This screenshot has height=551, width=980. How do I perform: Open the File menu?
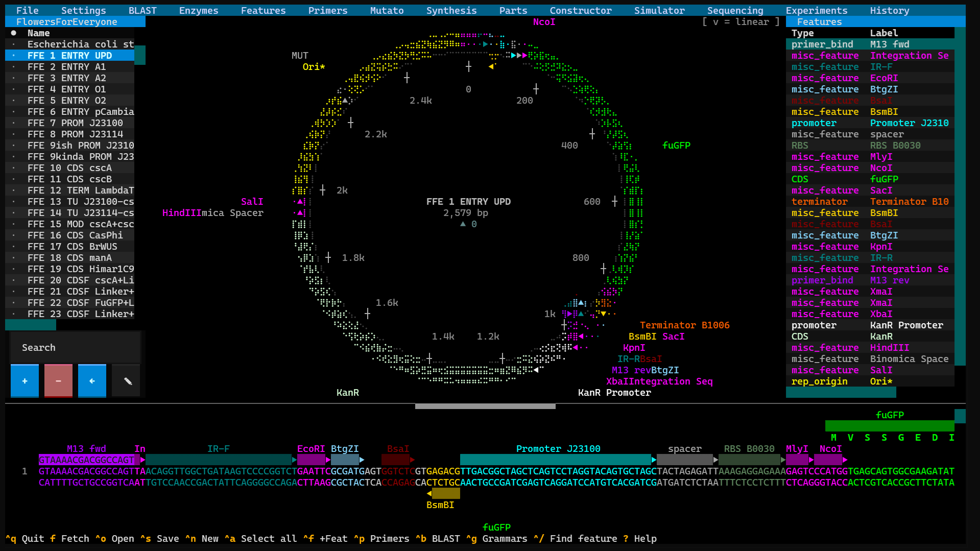pos(27,10)
